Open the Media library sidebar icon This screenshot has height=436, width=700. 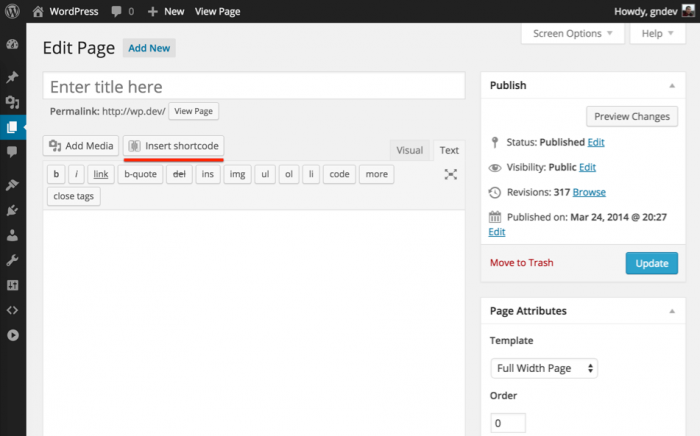coord(12,102)
